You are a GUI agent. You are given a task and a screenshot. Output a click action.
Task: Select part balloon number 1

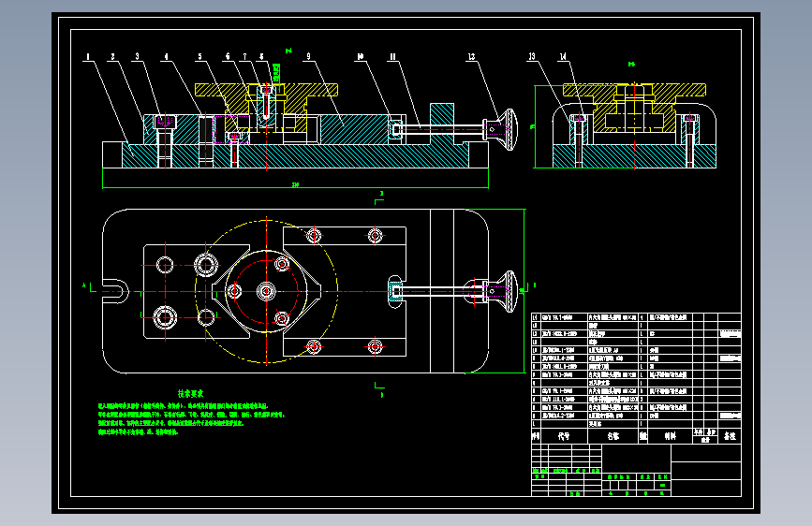click(89, 57)
